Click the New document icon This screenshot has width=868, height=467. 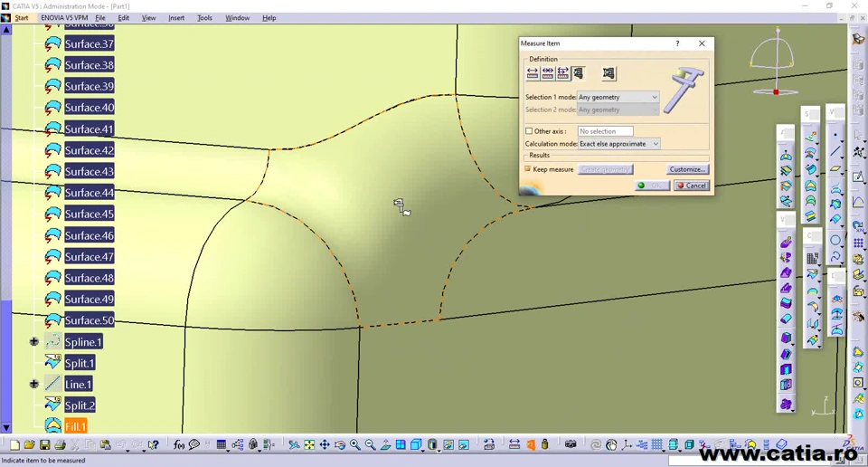(x=15, y=444)
